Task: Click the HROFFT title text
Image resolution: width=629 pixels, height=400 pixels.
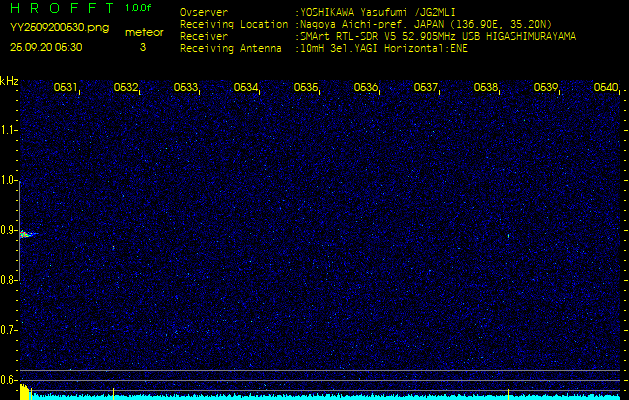Action: [58, 8]
